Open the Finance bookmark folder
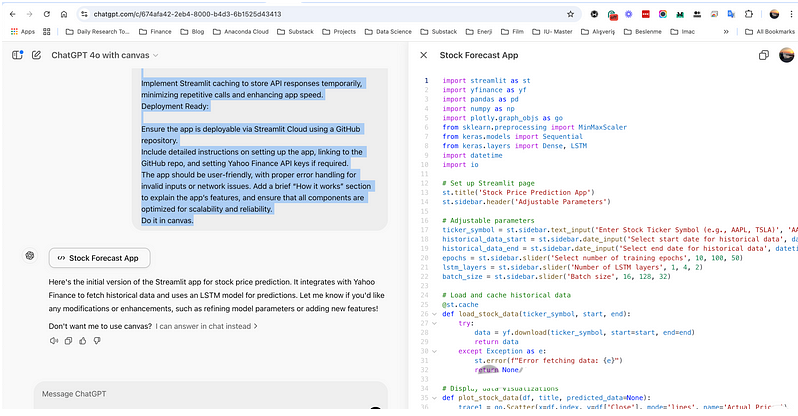Viewport: 798px width, 416px height. (x=155, y=32)
